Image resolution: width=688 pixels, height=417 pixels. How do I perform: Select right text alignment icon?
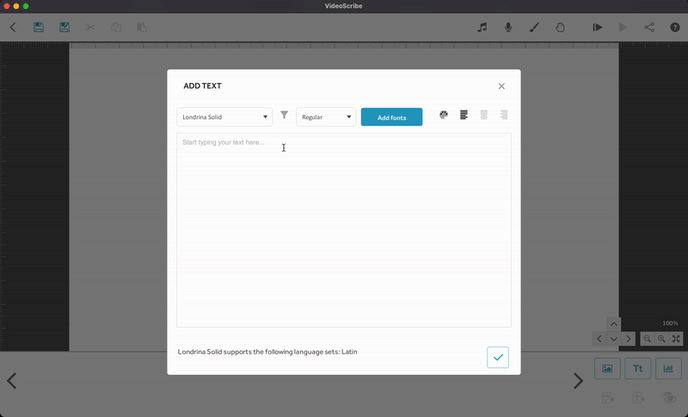[504, 115]
